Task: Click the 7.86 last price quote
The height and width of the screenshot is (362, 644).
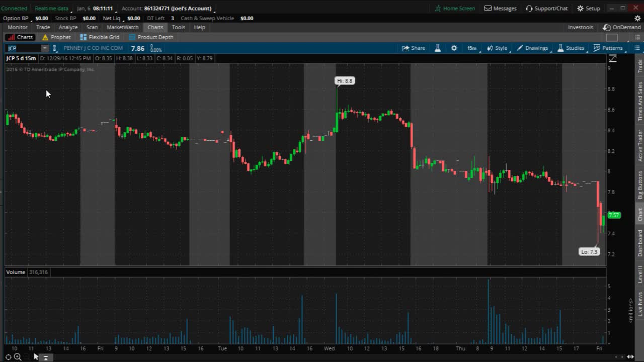Action: (138, 48)
